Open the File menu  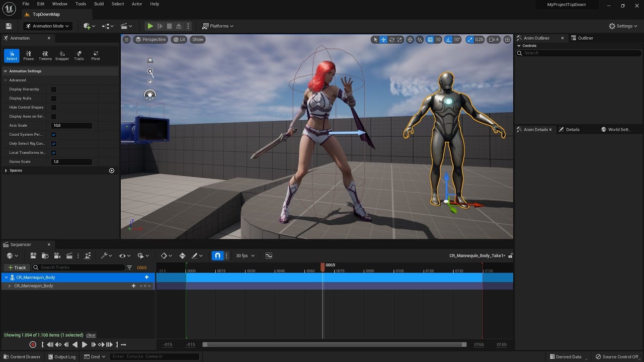[x=26, y=4]
